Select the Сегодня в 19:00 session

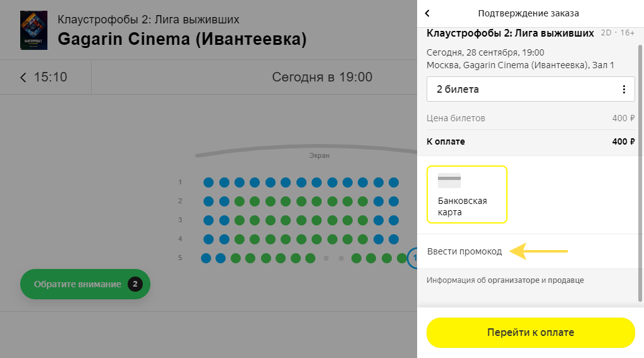pos(322,77)
